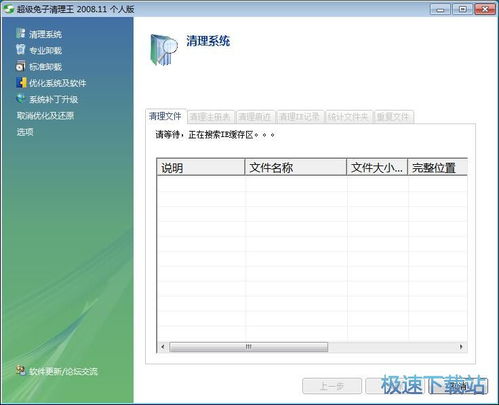The height and width of the screenshot is (405, 499).
Task: Sort by the 说明 column header
Action: [201, 167]
